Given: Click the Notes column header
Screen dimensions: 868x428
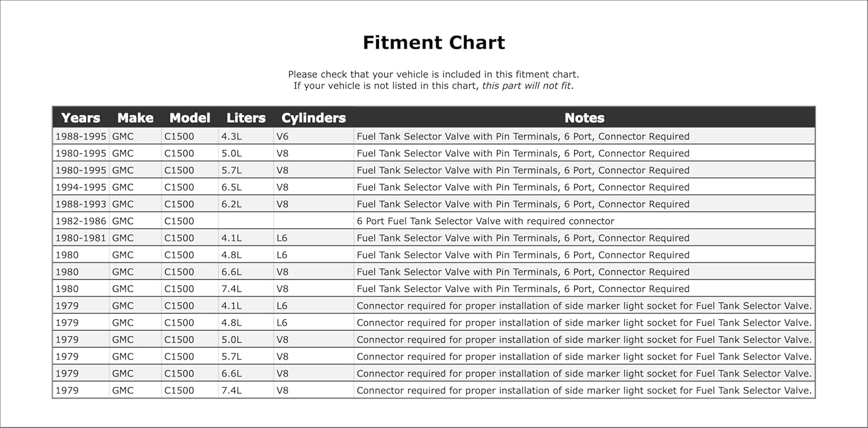Looking at the screenshot, I should [x=584, y=118].
